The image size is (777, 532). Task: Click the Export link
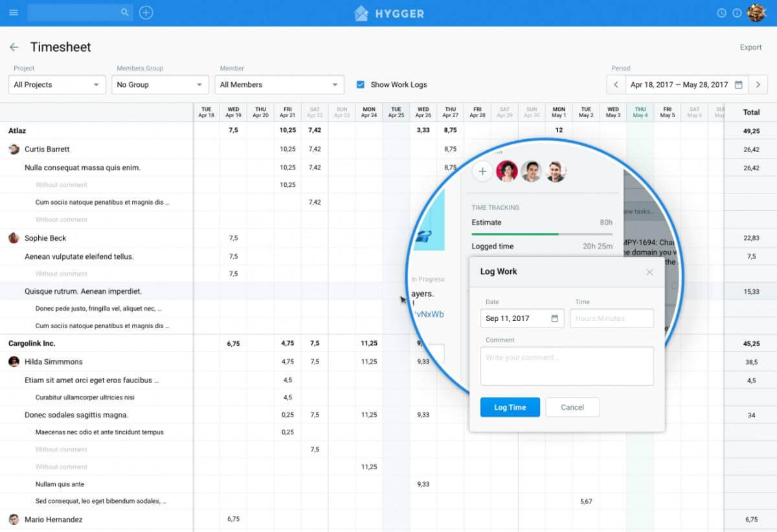(x=751, y=47)
